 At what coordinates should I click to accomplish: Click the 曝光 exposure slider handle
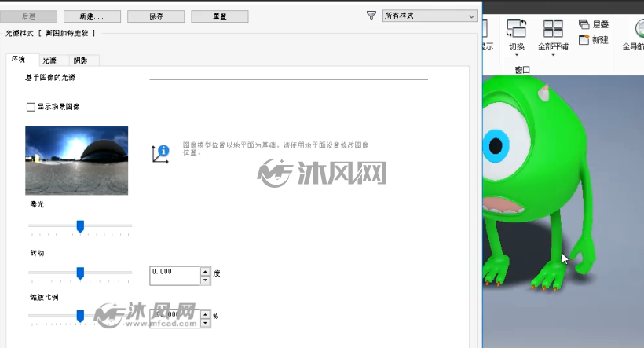[x=80, y=226]
